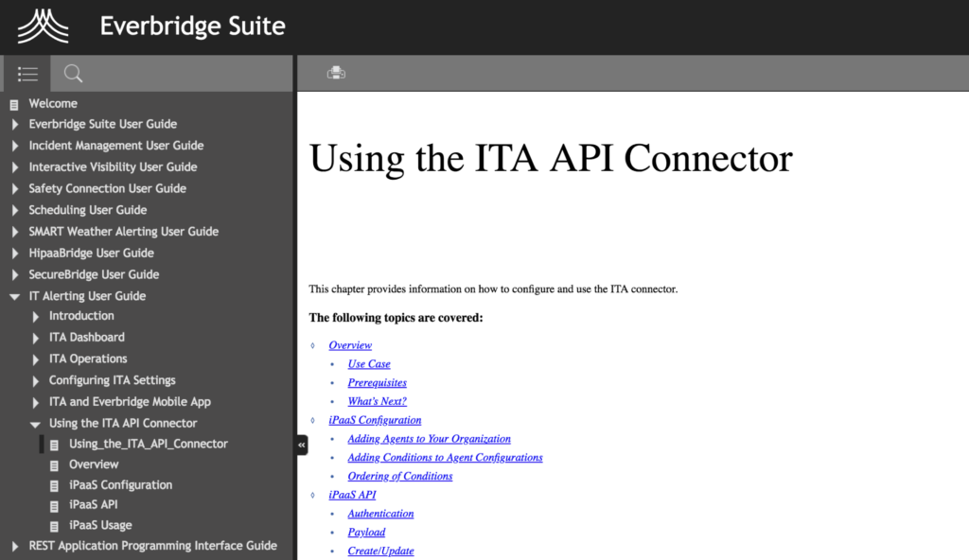The height and width of the screenshot is (560, 969).
Task: Select HipaaBridge User Guide entry
Action: coord(92,253)
